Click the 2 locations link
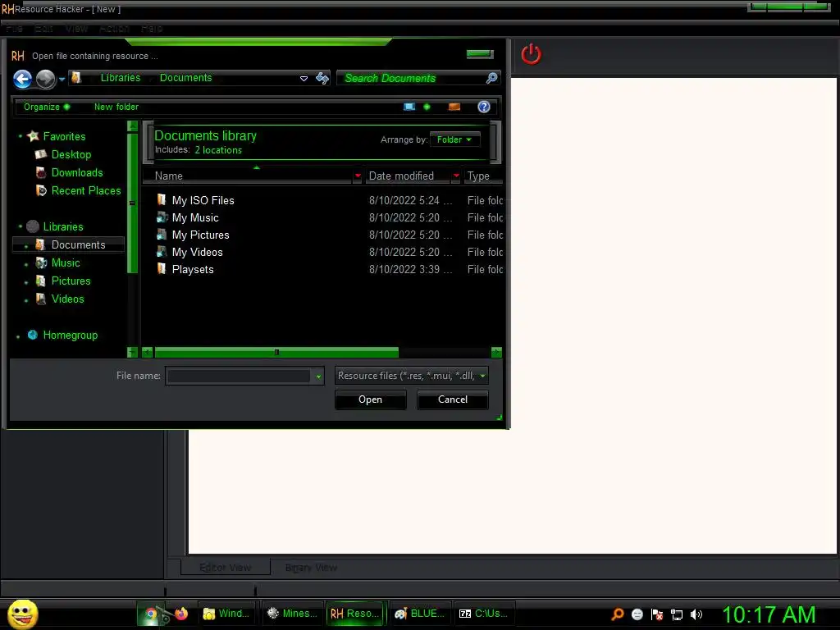 point(218,151)
